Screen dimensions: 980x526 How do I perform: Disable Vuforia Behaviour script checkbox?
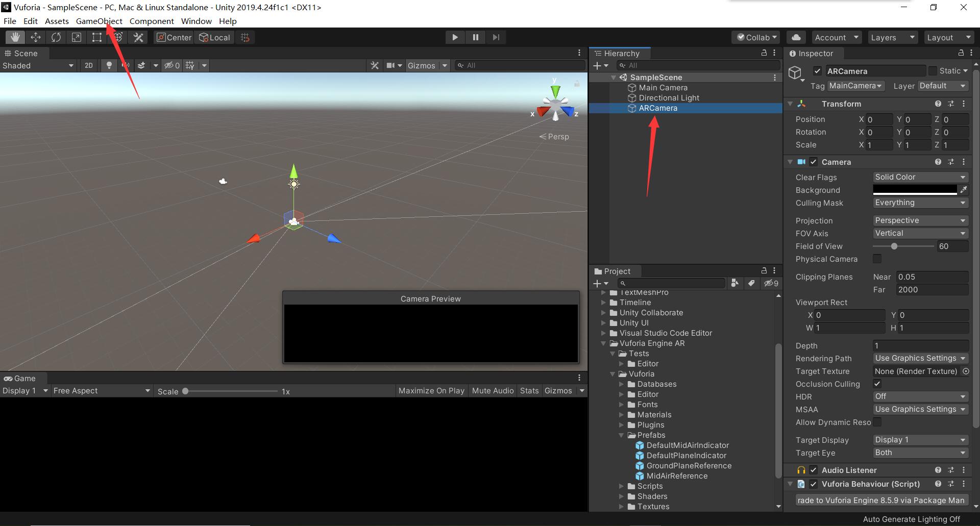point(814,484)
